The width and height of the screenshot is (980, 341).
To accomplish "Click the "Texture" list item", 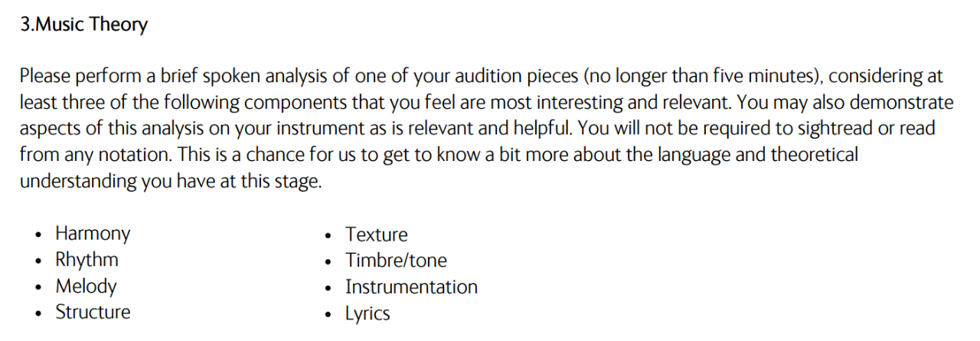I will pyautogui.click(x=376, y=234).
